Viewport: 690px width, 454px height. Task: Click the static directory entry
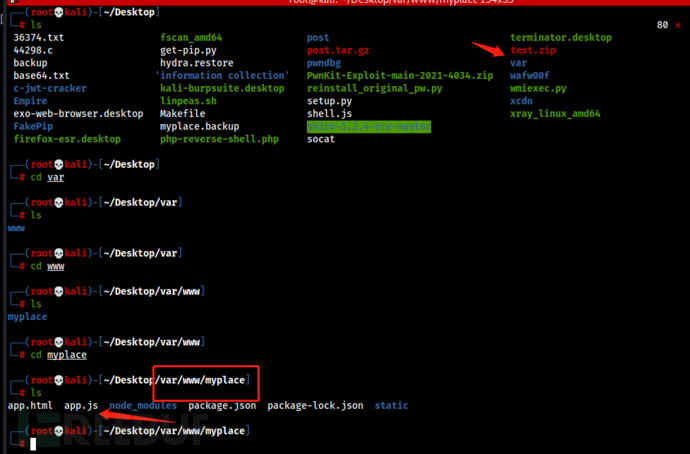[x=391, y=406]
